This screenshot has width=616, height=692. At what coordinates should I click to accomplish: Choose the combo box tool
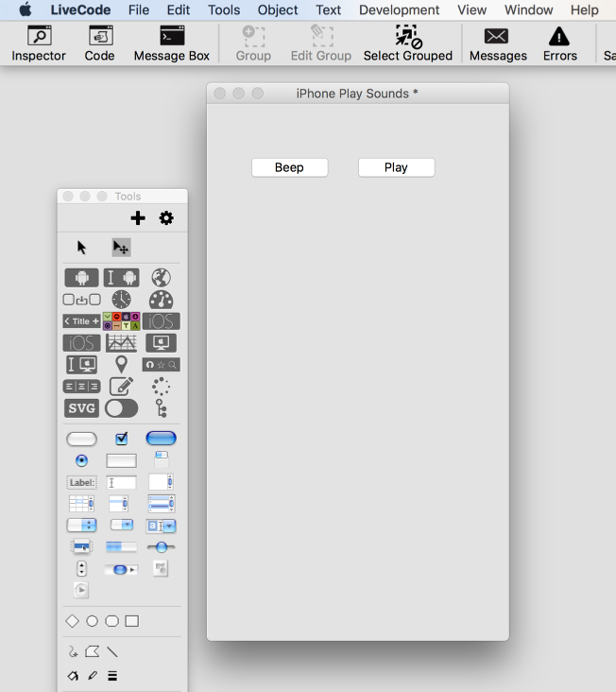coord(161,526)
